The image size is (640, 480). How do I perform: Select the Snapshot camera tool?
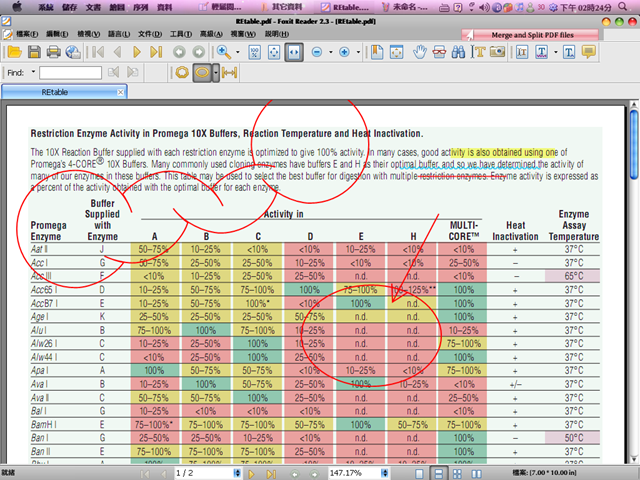coord(498,52)
